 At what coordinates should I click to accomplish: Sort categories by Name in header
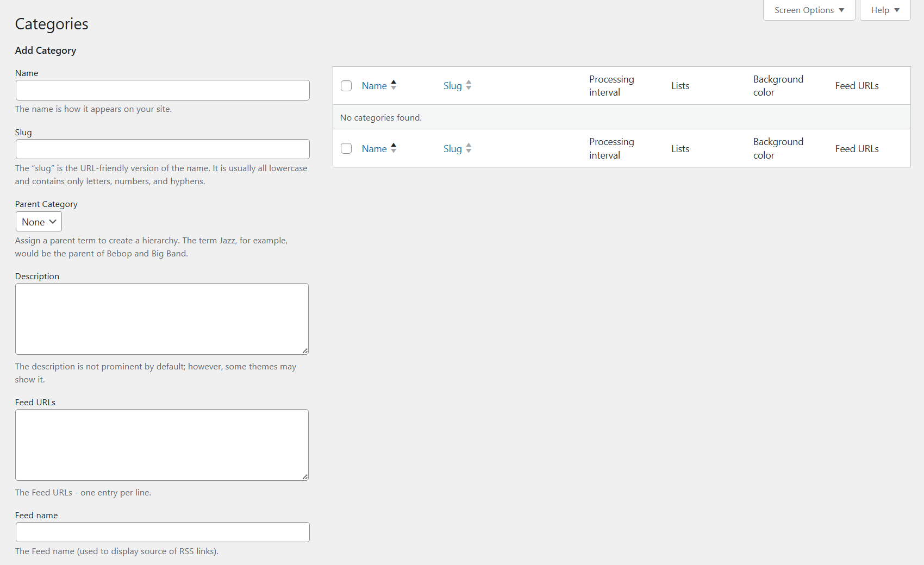tap(374, 86)
